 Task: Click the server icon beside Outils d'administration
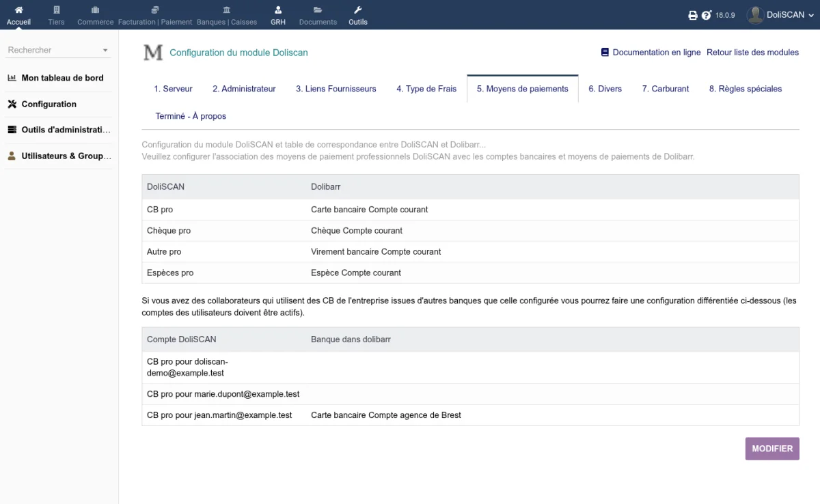point(12,130)
